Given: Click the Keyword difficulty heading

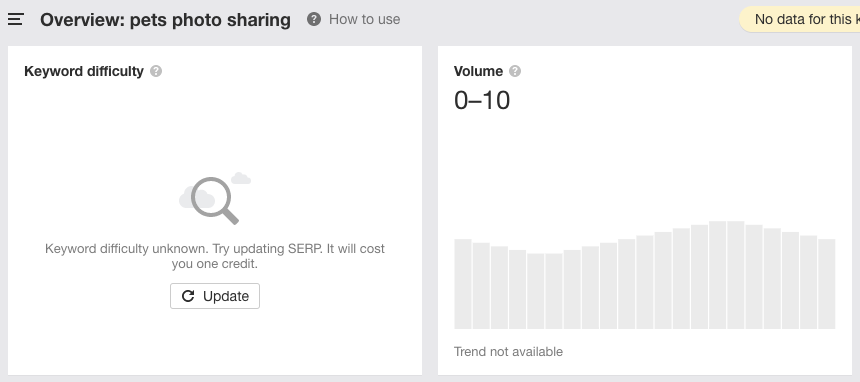Looking at the screenshot, I should point(84,71).
